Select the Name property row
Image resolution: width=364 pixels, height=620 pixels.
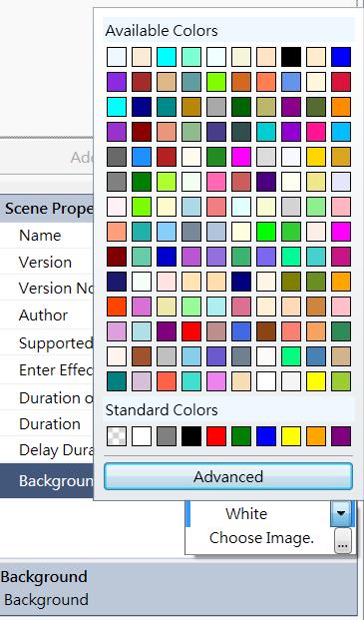47,236
